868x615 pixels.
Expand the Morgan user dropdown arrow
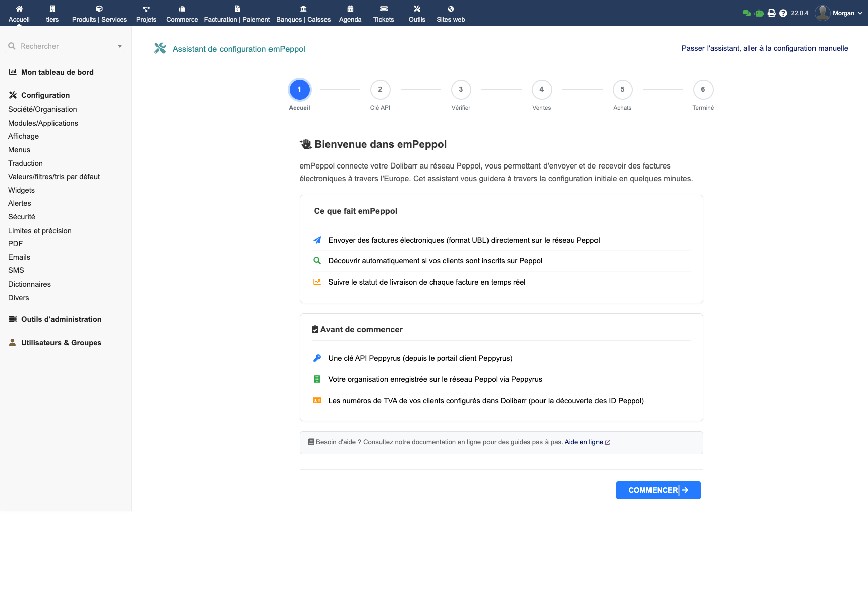860,13
